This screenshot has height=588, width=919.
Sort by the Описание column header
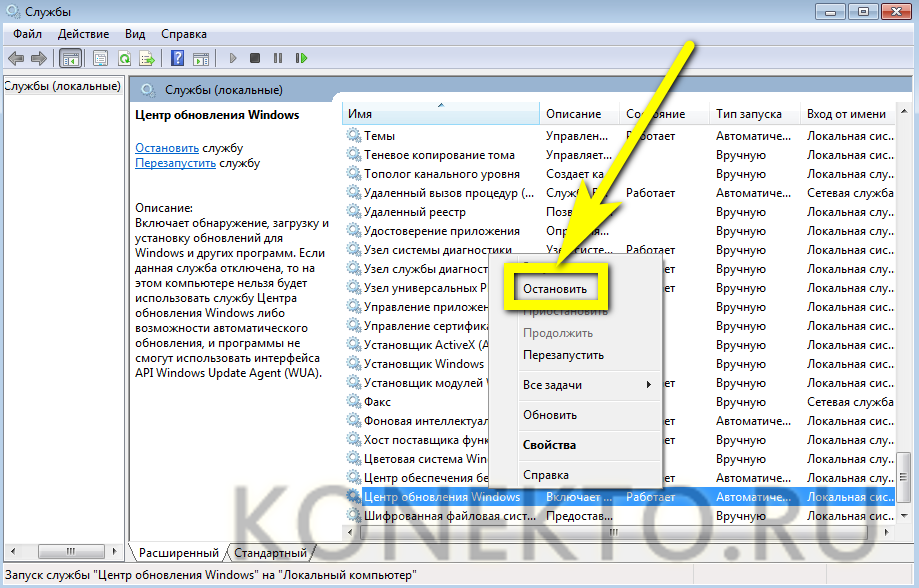click(579, 114)
